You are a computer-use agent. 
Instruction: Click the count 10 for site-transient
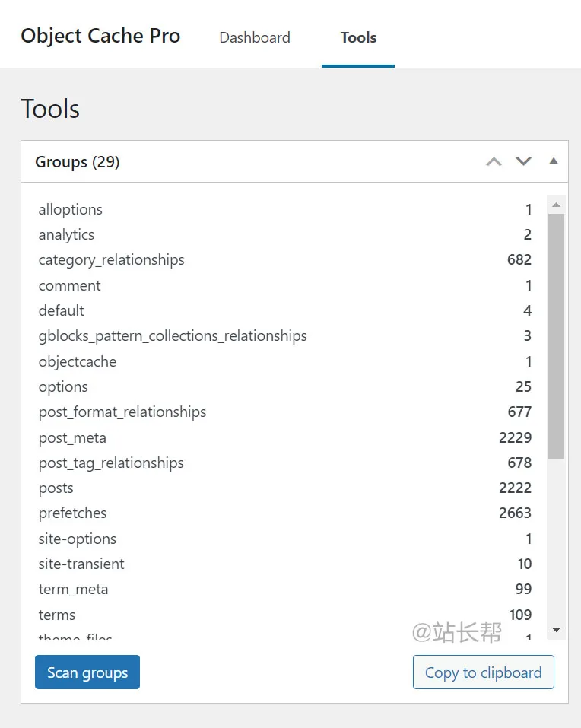pyautogui.click(x=525, y=564)
